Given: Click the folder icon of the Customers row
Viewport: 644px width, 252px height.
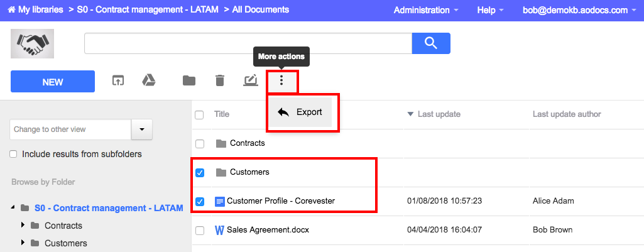Looking at the screenshot, I should pyautogui.click(x=221, y=172).
